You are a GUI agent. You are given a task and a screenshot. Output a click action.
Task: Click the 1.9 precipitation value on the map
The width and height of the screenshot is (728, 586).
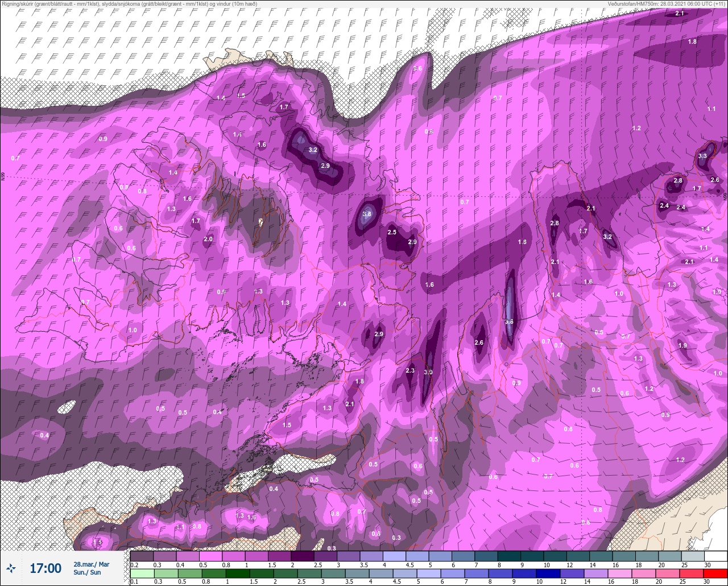pyautogui.click(x=682, y=345)
